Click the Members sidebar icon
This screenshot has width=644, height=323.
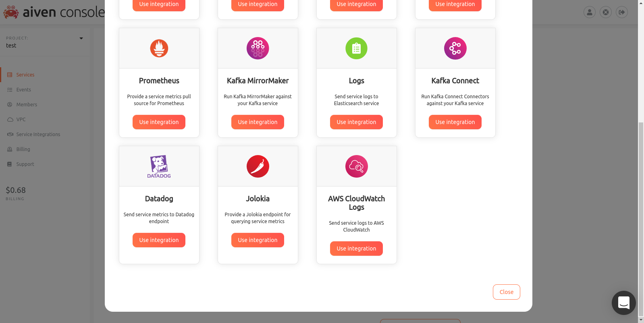tap(10, 105)
